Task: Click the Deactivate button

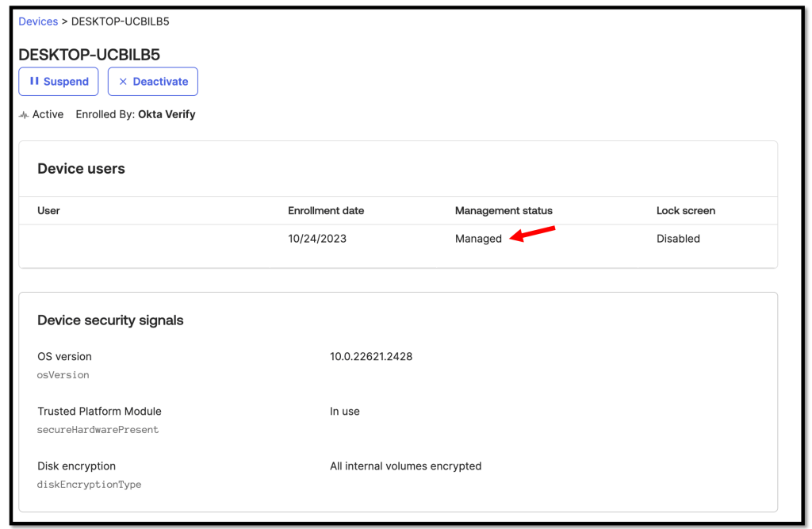Action: (x=153, y=82)
